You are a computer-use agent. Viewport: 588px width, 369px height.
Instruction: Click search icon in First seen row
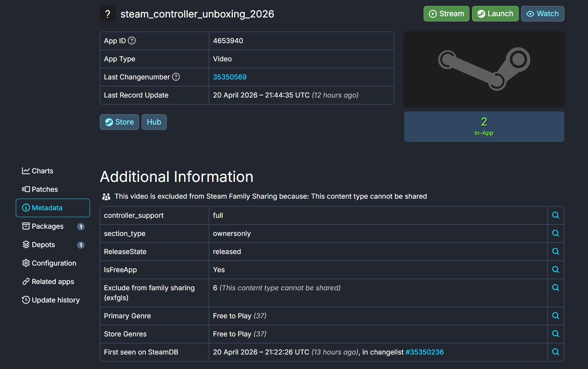(x=555, y=352)
